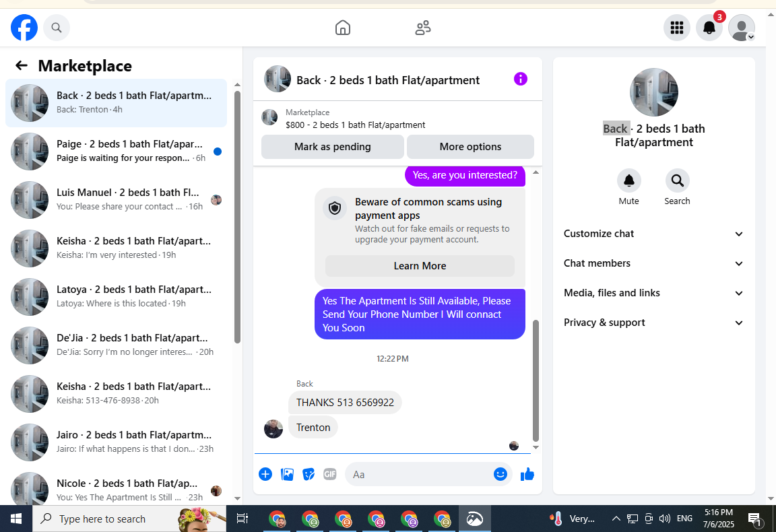Open the GIF picker icon
The width and height of the screenshot is (776, 532).
tap(330, 474)
